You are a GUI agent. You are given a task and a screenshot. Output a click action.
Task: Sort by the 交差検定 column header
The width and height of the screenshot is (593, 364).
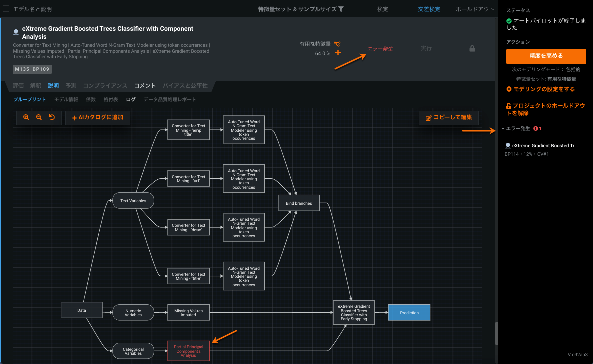pos(429,9)
